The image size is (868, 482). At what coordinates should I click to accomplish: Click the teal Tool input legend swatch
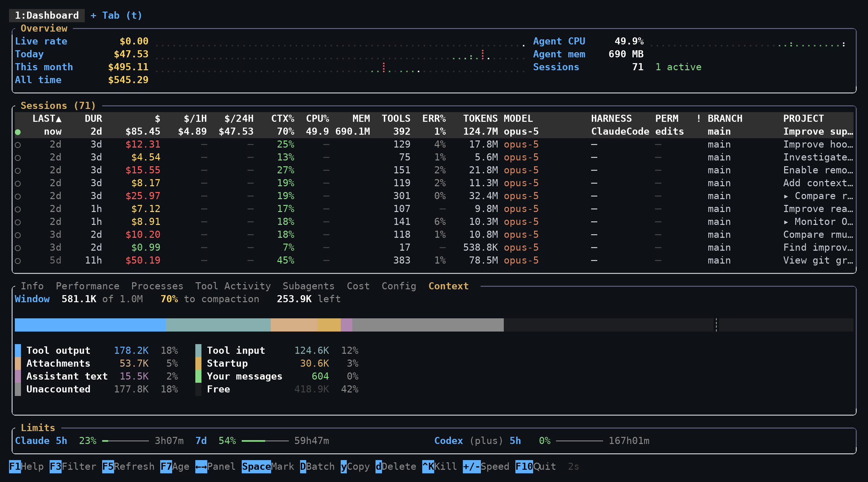point(199,351)
